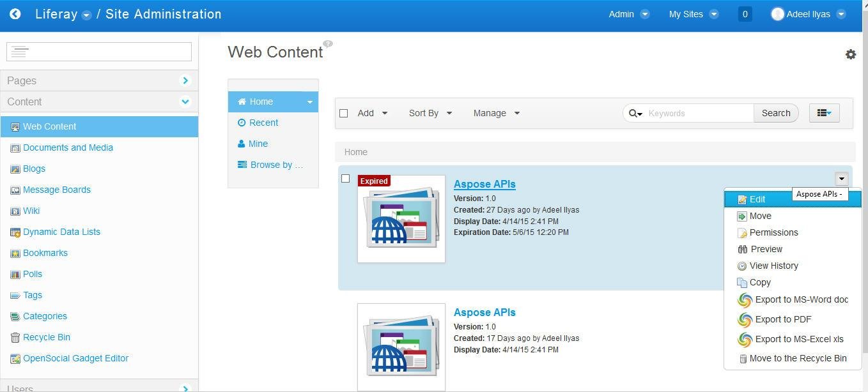The height and width of the screenshot is (392, 868).
Task: Click the Aspose icon for Excel export
Action: pos(745,339)
